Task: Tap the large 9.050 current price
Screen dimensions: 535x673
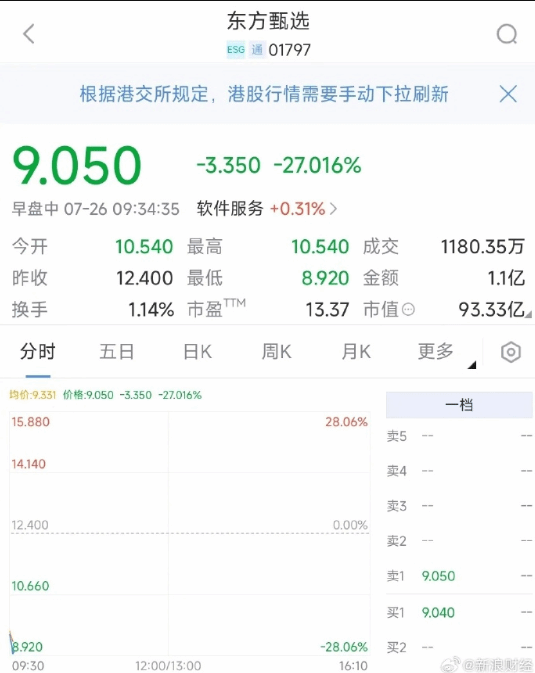Action: 77,165
